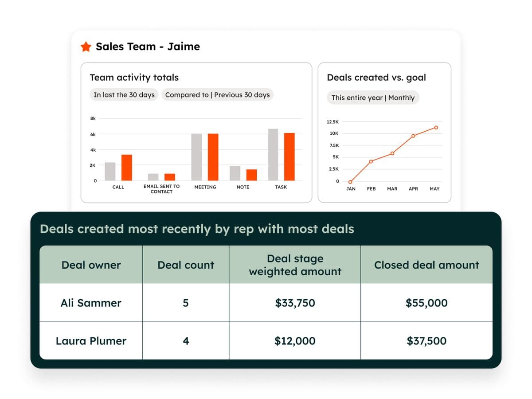
Task: Select the 'Laura Plumer' deal owner cell
Action: point(91,340)
